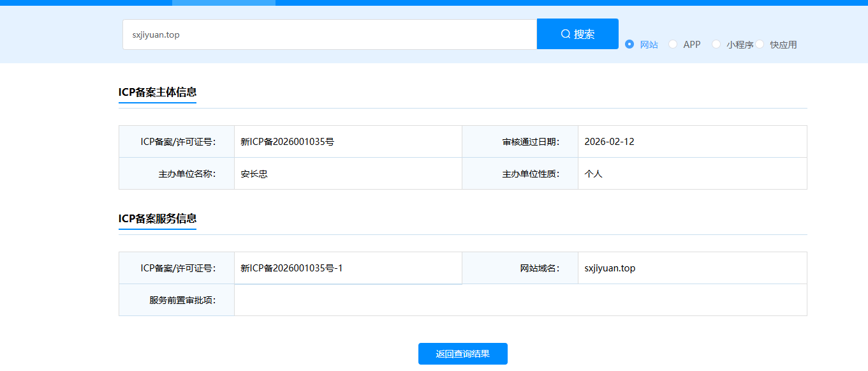Click the 搜索 search button
The height and width of the screenshot is (371, 868).
[577, 33]
